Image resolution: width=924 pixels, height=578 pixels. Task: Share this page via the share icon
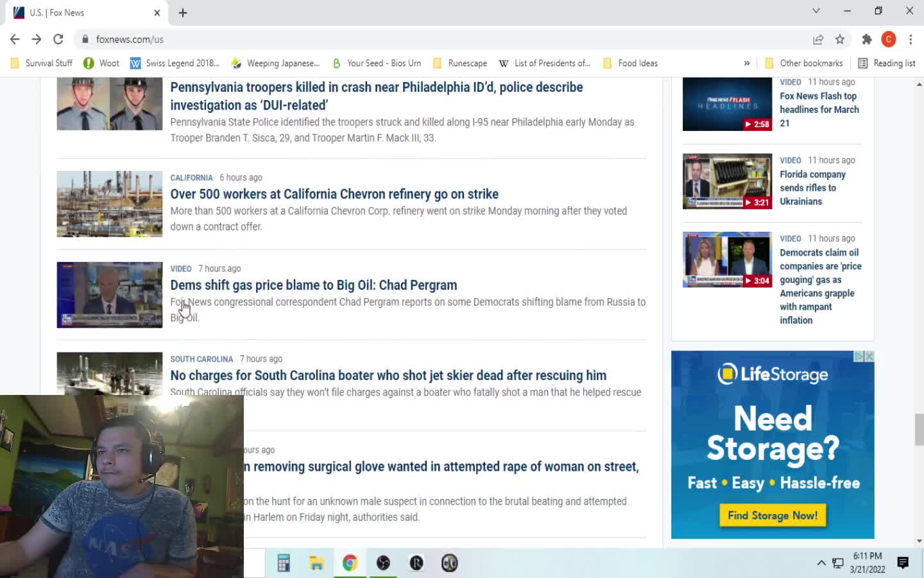tap(818, 39)
